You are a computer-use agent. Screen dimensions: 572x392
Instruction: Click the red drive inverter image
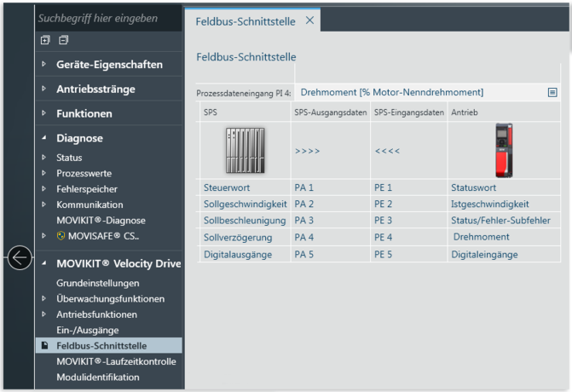pos(504,150)
